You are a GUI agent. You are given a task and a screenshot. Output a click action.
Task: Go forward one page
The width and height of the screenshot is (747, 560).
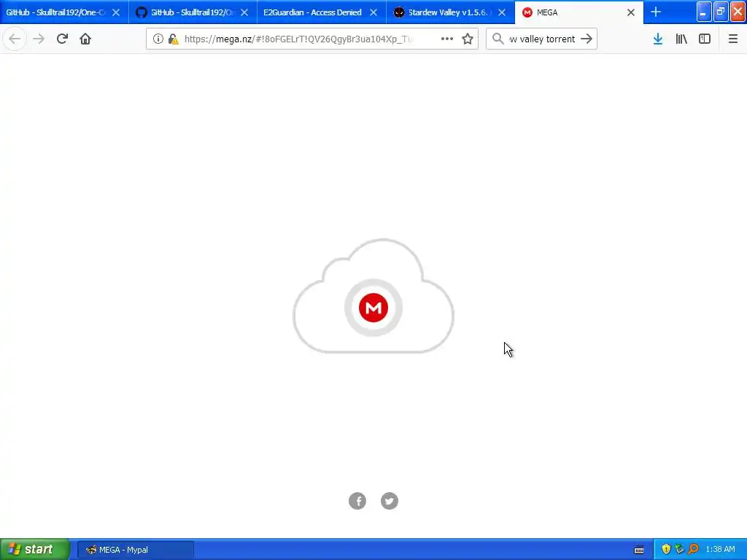click(x=39, y=39)
